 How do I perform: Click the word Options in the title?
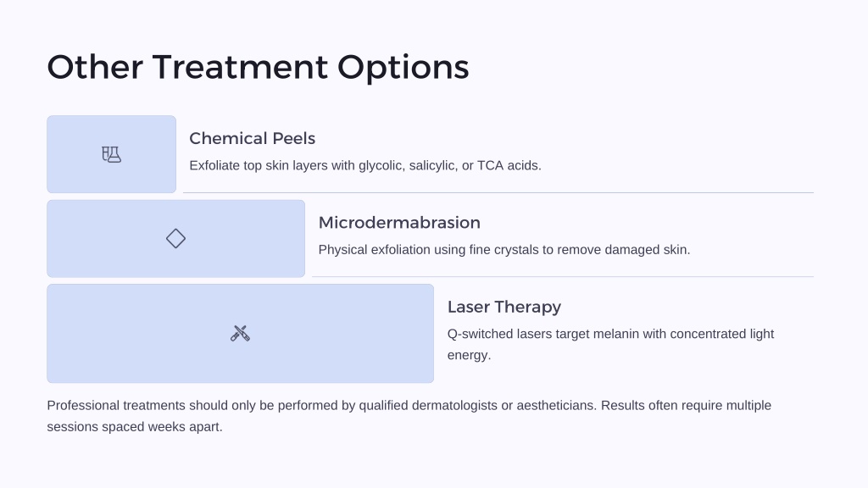pyautogui.click(x=403, y=69)
